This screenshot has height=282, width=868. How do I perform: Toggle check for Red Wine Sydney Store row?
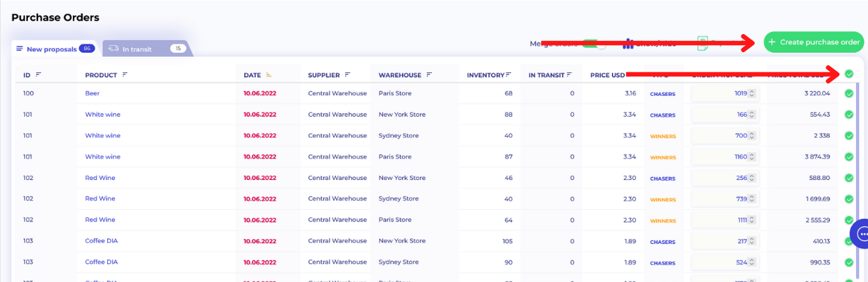point(849,199)
